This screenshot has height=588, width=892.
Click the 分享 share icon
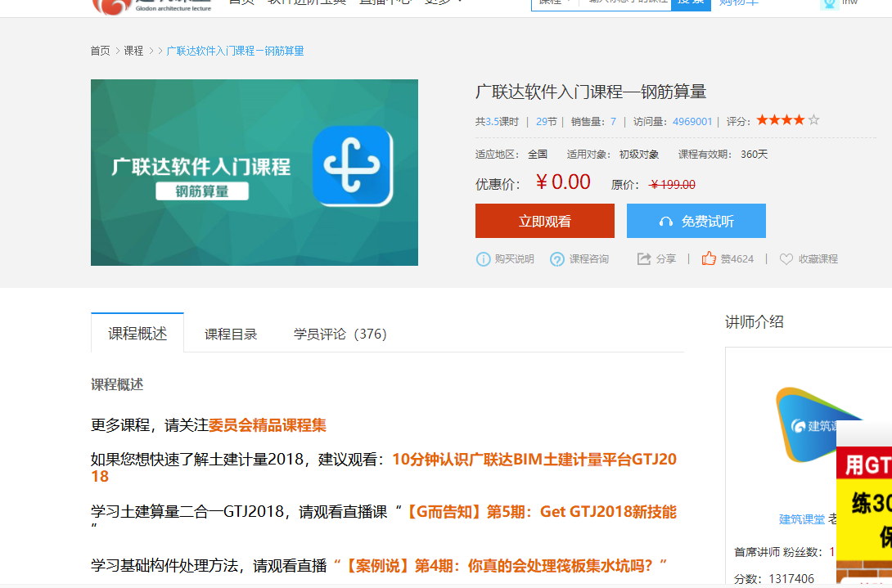pyautogui.click(x=644, y=259)
